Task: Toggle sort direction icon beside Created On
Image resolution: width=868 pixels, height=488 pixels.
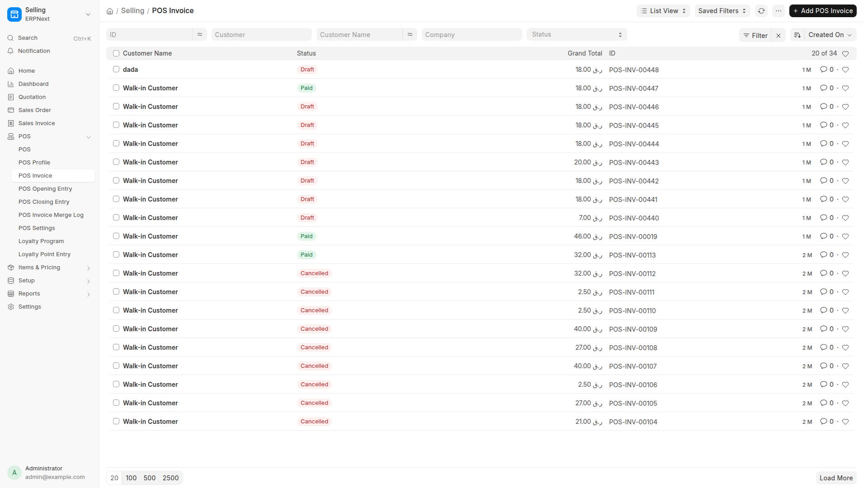Action: coord(797,35)
